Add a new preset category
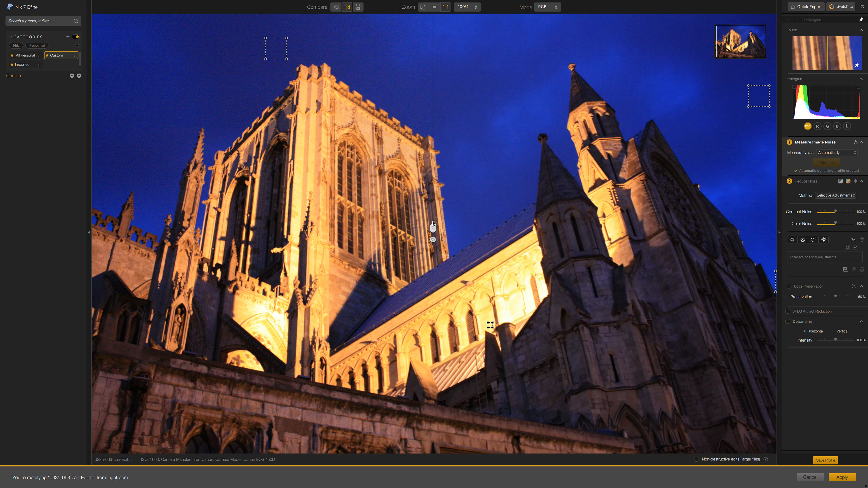This screenshot has height=488, width=868. [x=68, y=37]
